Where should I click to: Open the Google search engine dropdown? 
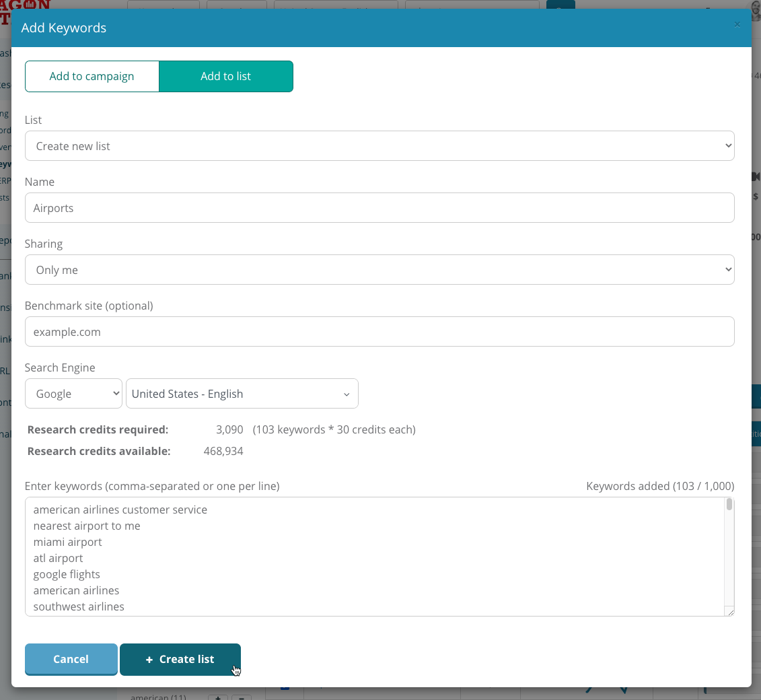click(x=73, y=394)
